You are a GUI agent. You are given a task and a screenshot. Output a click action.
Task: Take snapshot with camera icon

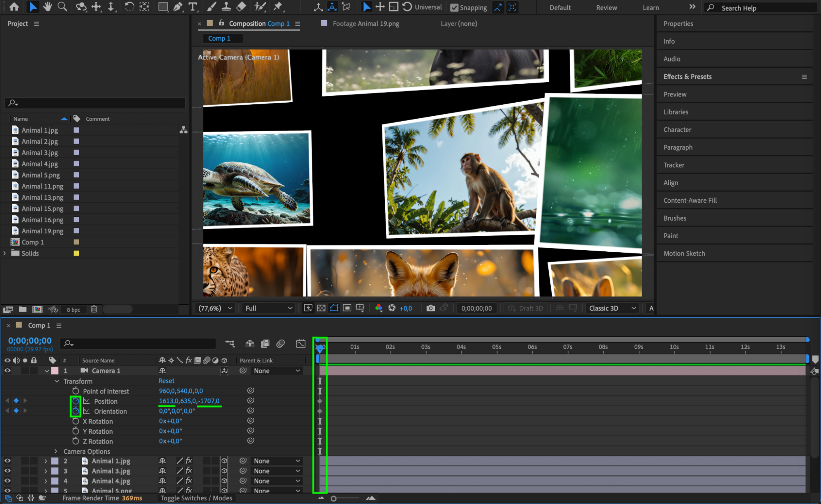pyautogui.click(x=430, y=308)
